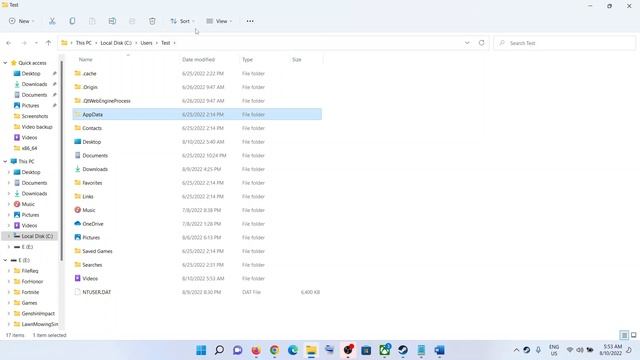Select the NTUSER.DAT file icon
Viewport: 640px width, 360px height.
(78, 292)
